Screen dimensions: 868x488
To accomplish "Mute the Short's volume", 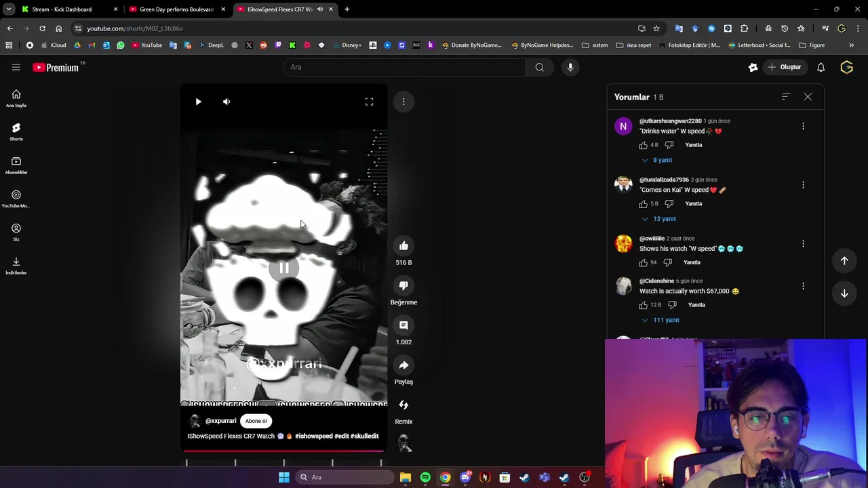I will 226,102.
